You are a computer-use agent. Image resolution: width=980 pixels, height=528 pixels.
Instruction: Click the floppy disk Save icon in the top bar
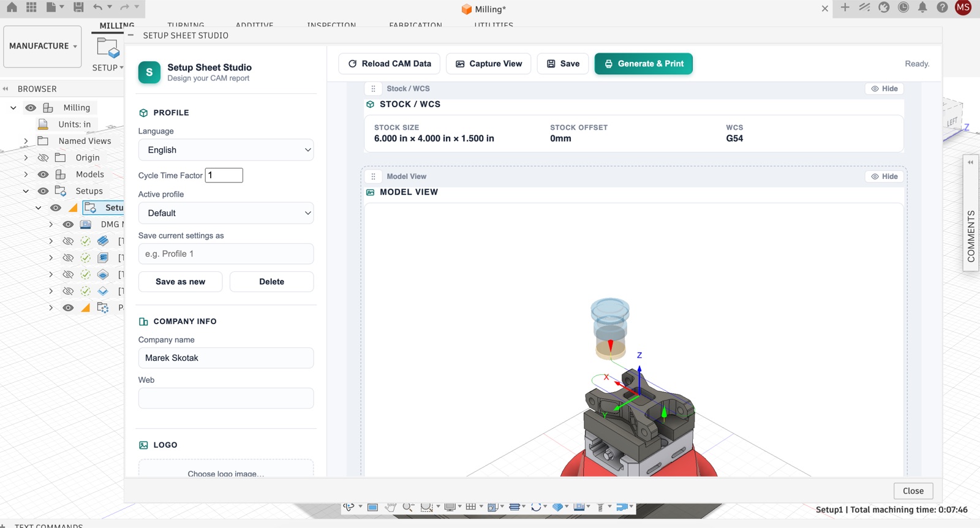[78, 7]
